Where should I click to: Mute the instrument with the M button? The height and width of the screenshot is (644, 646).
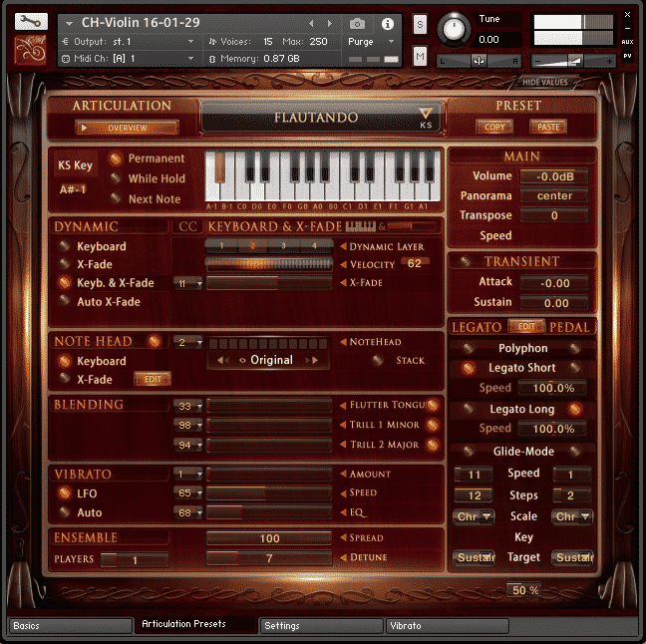point(420,57)
